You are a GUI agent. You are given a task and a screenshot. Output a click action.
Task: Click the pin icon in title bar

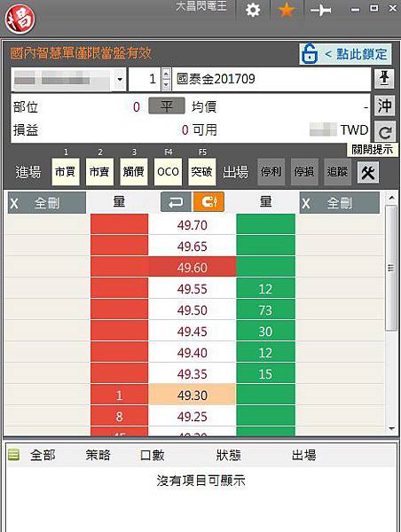click(x=320, y=11)
